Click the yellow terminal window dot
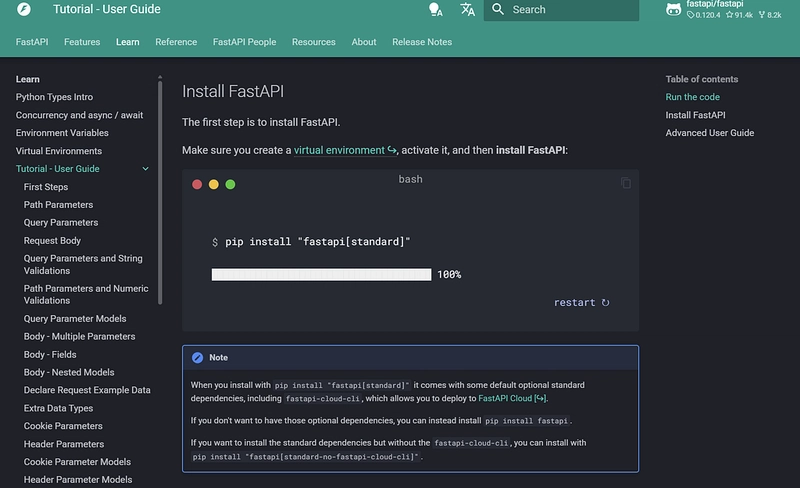This screenshot has height=488, width=800. (214, 184)
